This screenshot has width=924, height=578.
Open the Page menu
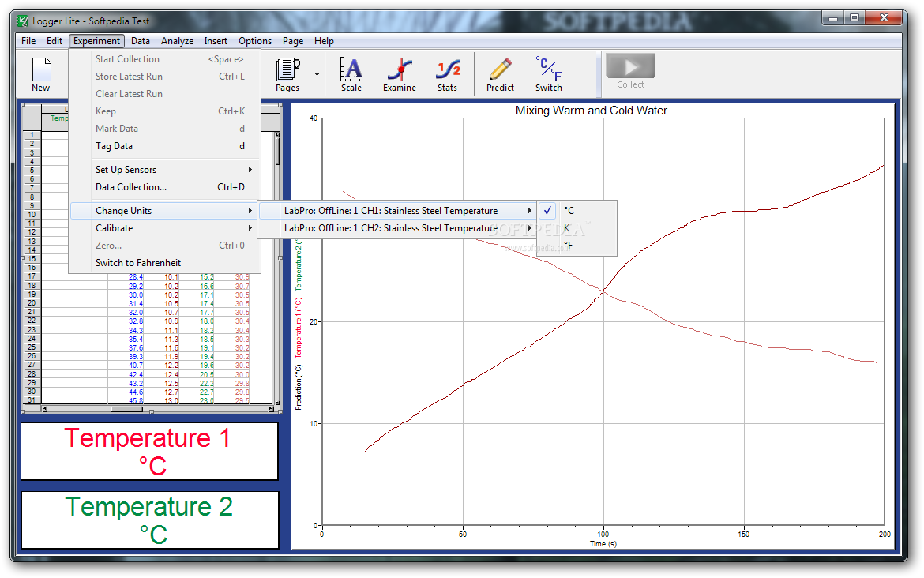[x=293, y=40]
